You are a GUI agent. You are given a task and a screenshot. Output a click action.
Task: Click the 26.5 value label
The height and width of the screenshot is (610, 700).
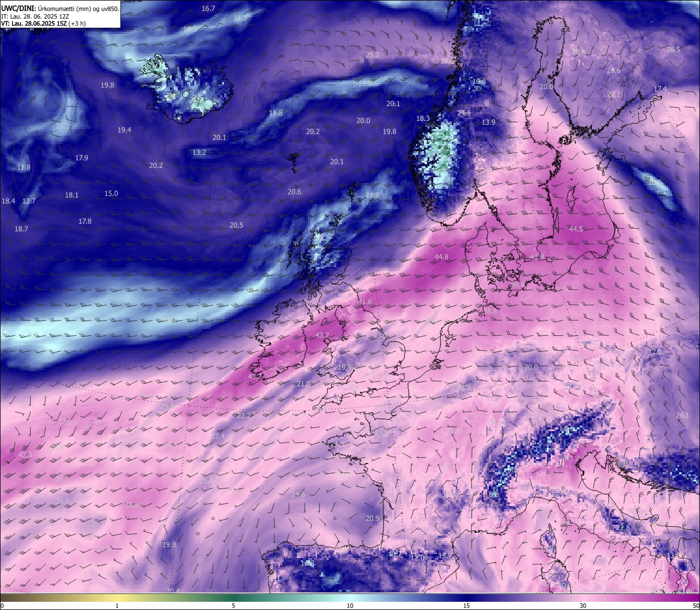click(673, 49)
